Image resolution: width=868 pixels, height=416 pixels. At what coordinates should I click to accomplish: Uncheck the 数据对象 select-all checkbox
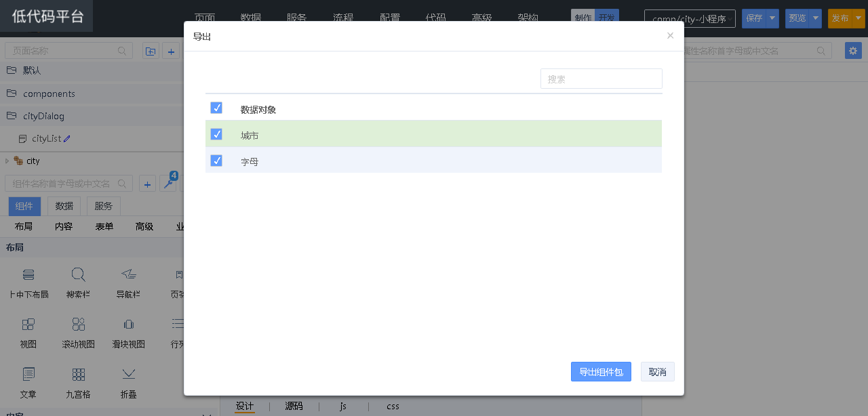pyautogui.click(x=216, y=108)
